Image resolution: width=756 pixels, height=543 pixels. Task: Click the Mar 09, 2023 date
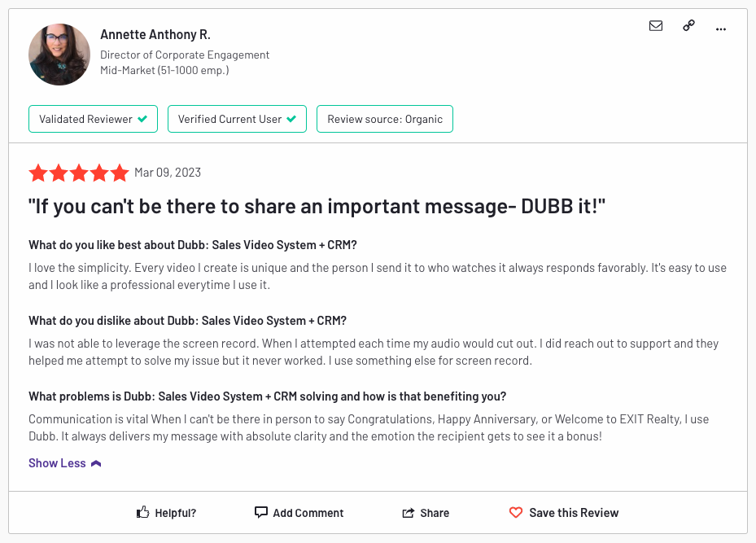coord(168,173)
